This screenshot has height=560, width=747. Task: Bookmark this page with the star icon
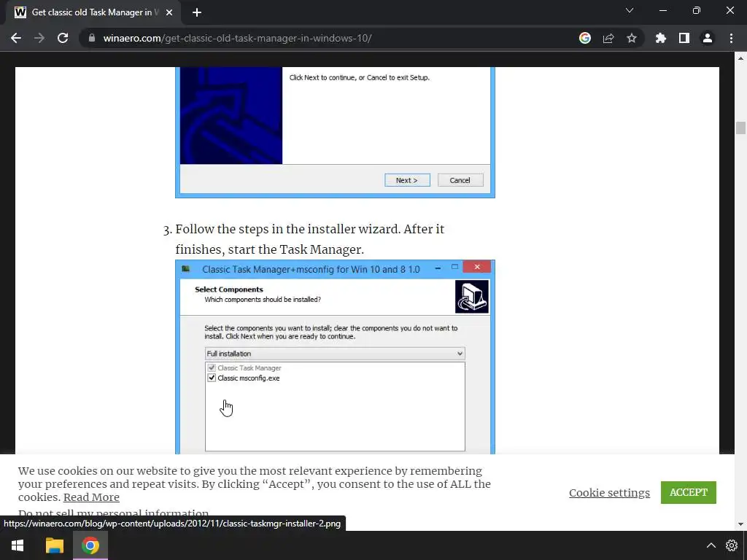point(632,38)
